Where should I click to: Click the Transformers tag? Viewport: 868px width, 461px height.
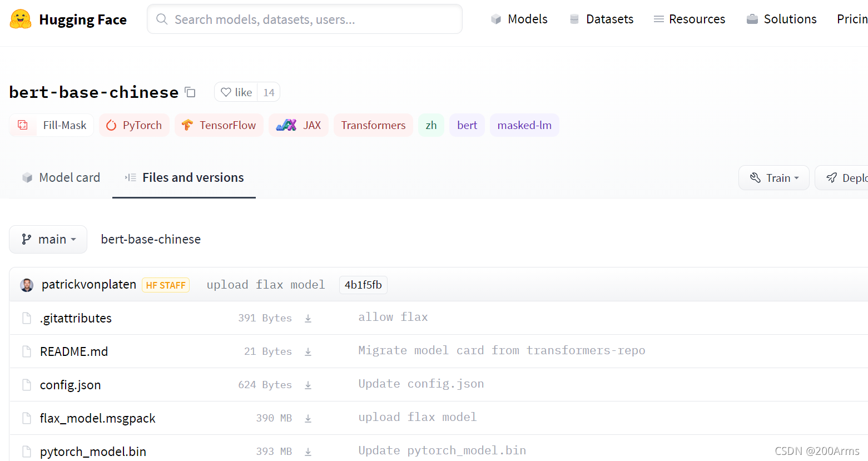click(373, 125)
